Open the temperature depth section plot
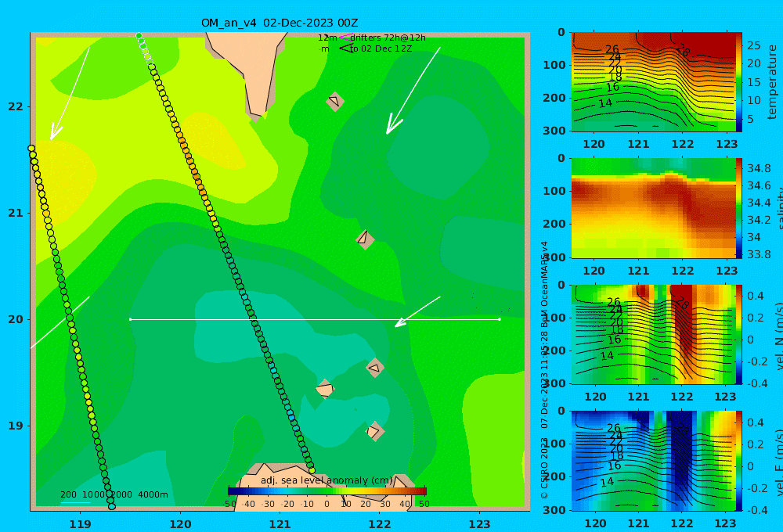This screenshot has height=532, width=783. [x=653, y=82]
